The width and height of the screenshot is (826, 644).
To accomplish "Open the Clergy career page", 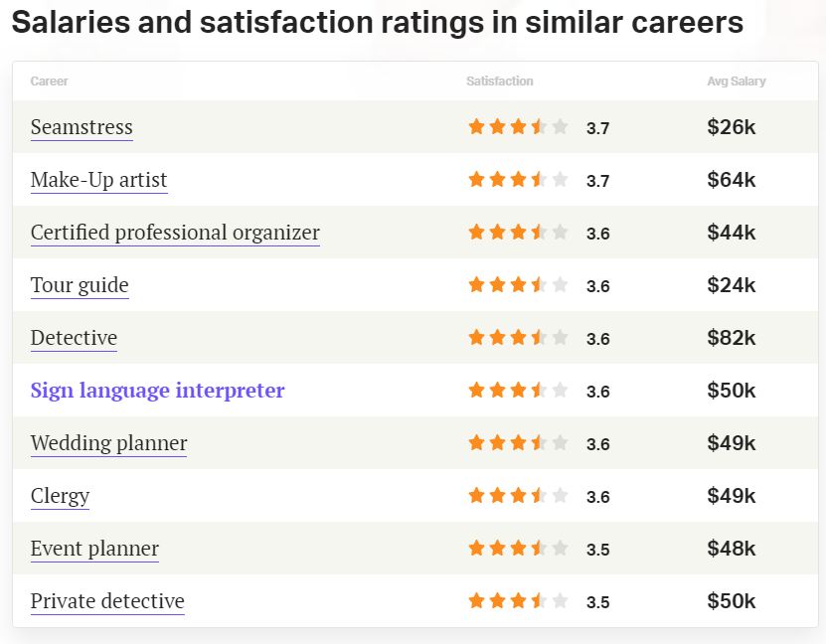I will point(60,496).
